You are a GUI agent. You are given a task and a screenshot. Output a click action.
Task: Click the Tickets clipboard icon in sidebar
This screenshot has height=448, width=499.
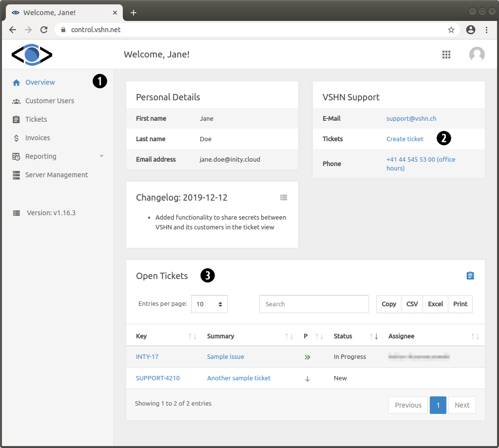pos(16,120)
